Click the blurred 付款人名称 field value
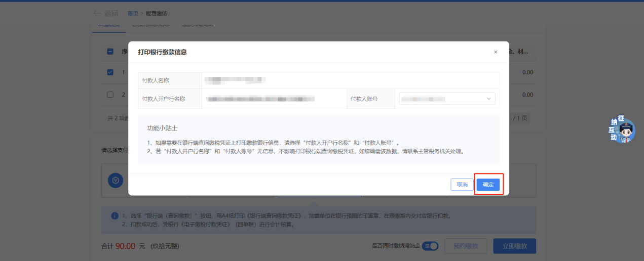The image size is (644, 261). [235, 80]
